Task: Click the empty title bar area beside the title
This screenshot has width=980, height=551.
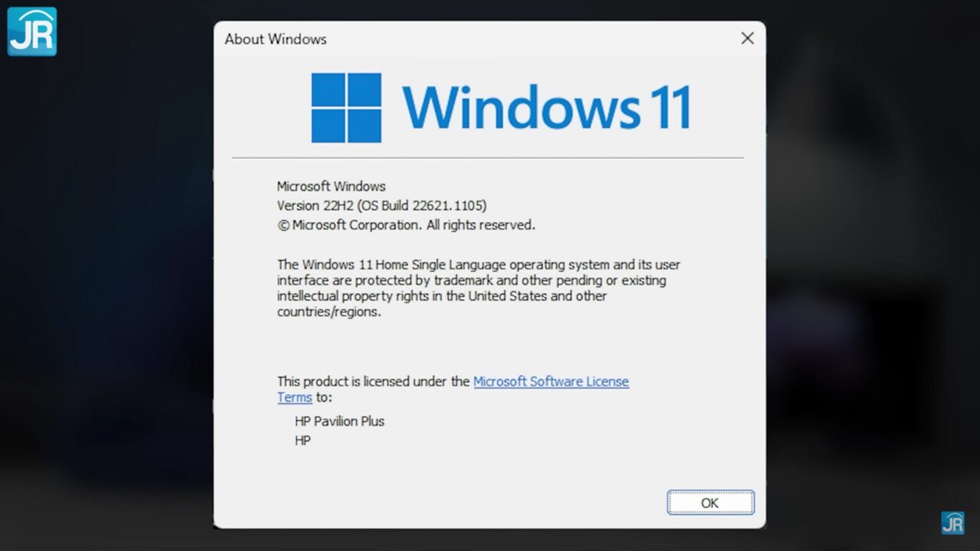Action: (528, 38)
